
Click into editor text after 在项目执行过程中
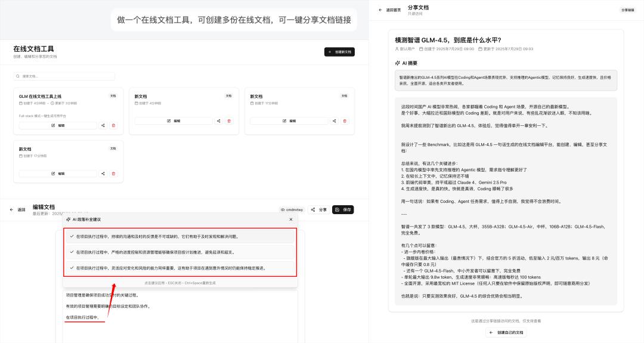101,317
